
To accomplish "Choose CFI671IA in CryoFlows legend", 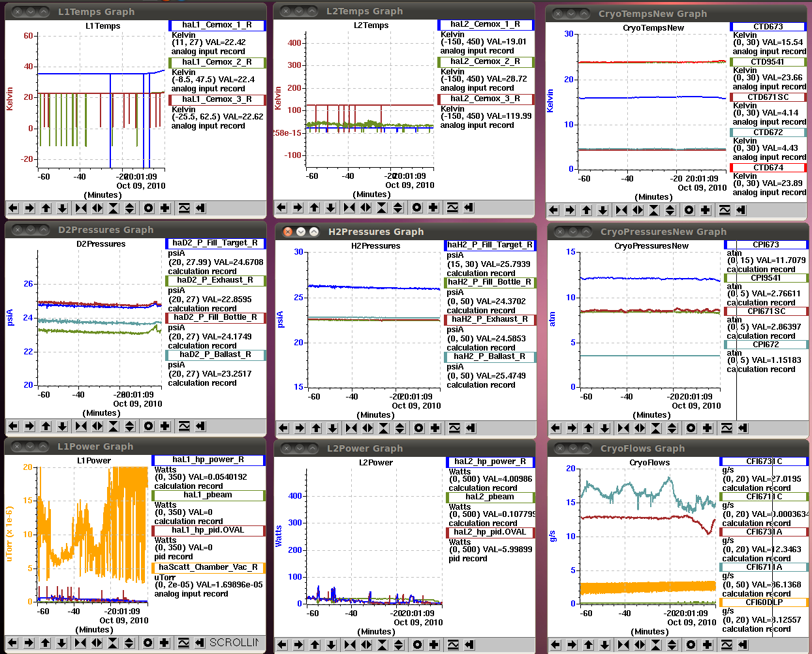I will click(764, 567).
